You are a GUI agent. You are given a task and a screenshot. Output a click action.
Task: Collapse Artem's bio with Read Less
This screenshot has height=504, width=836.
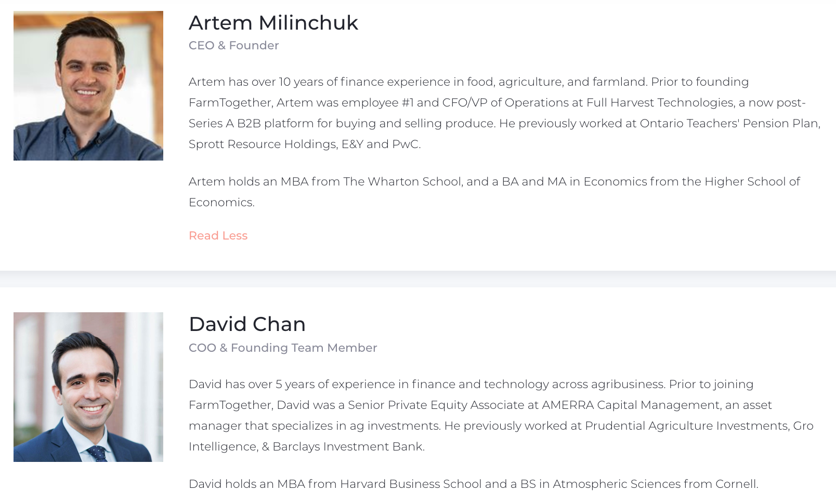tap(218, 235)
